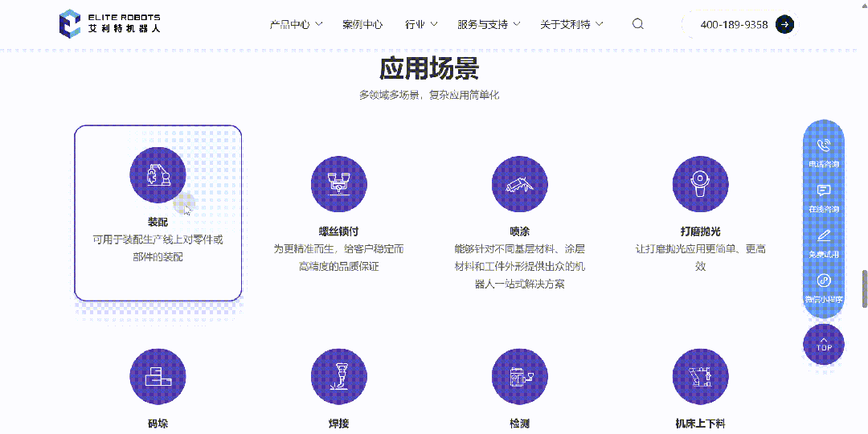Image resolution: width=868 pixels, height=434 pixels.
Task: Click the description 为更精准而生，给客户稳定而高精度的品质保证
Action: [x=339, y=257]
